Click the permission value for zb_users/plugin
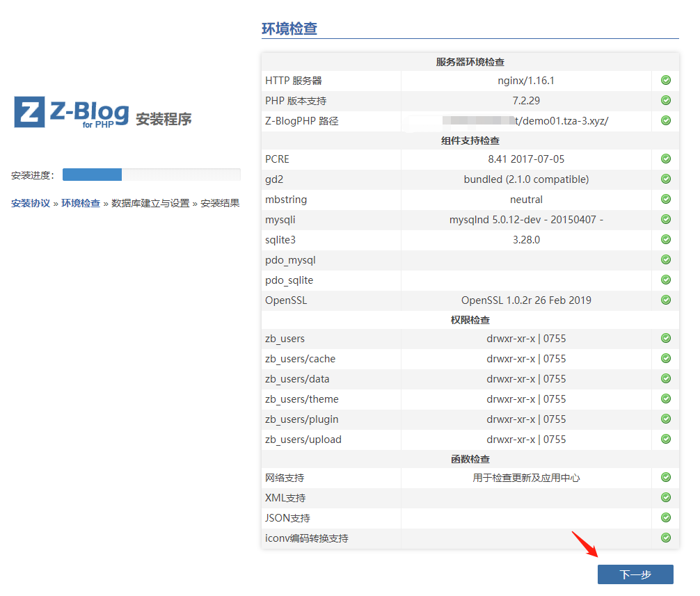Viewport: 700px width, 596px height. point(526,419)
